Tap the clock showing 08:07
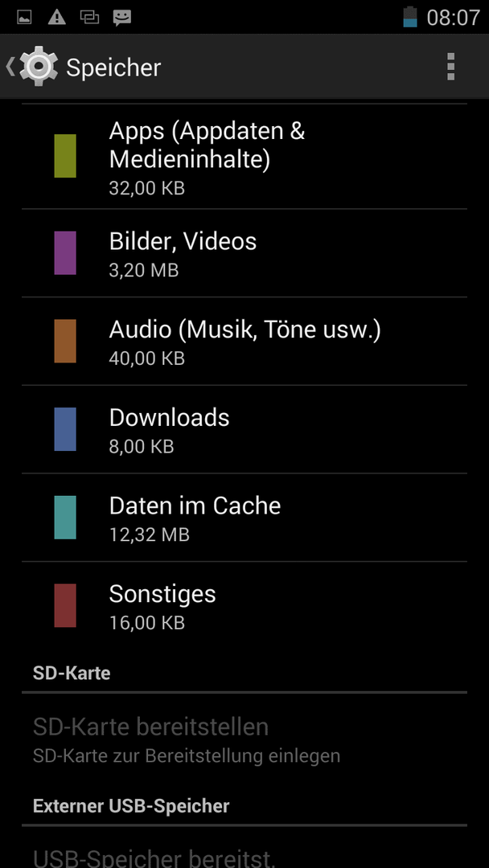489x868 pixels. (x=453, y=18)
